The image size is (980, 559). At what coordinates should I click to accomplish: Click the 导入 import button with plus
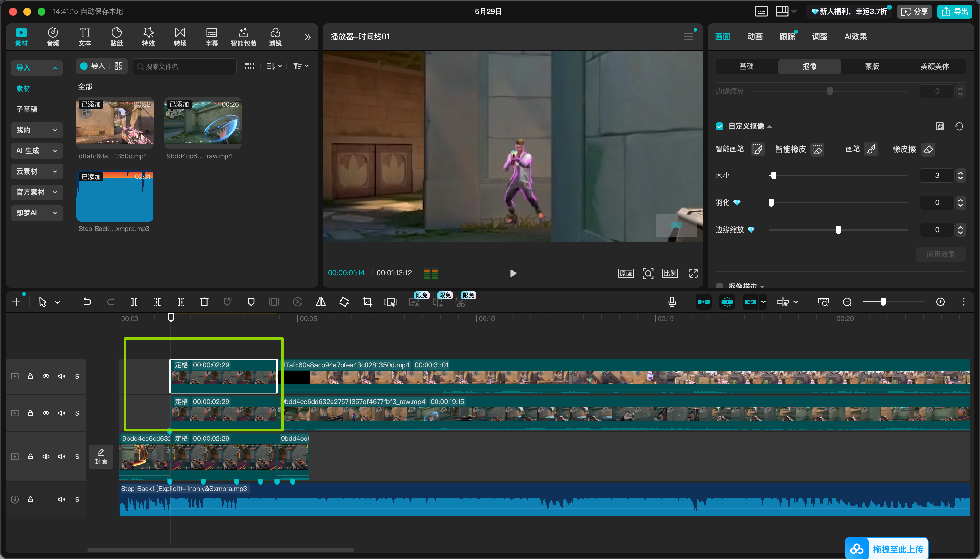pyautogui.click(x=93, y=66)
